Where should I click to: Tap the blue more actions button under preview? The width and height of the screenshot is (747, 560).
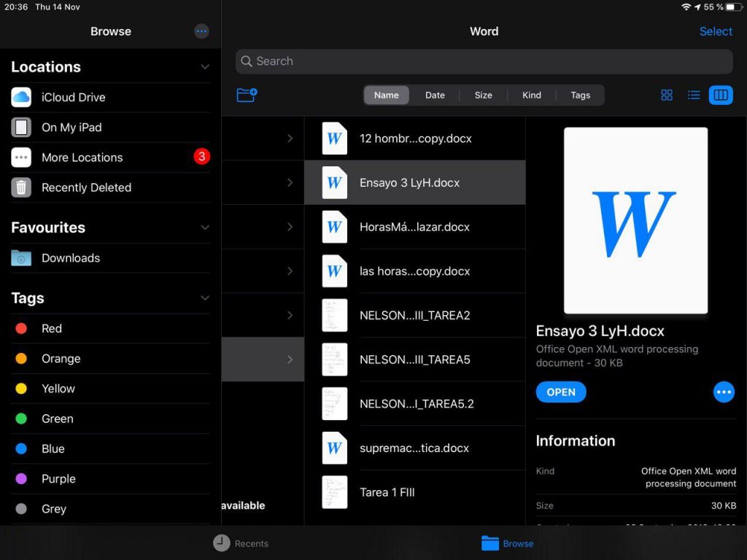(724, 392)
